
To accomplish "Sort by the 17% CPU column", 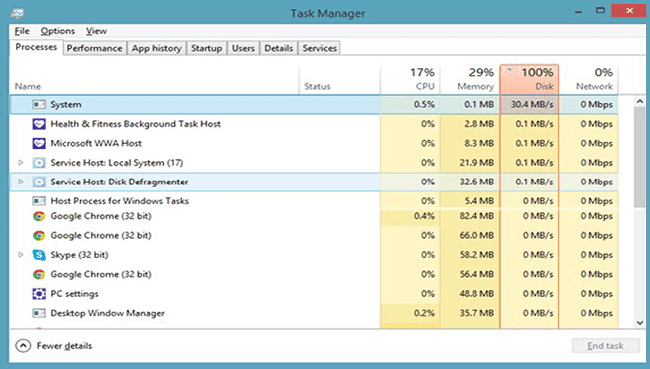I will [410, 80].
